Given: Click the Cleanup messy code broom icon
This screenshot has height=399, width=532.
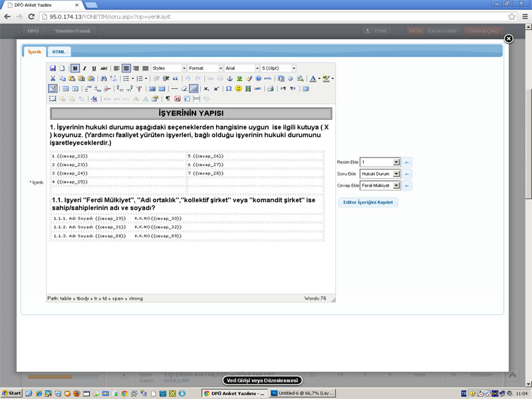Looking at the screenshot, I should click(249, 78).
